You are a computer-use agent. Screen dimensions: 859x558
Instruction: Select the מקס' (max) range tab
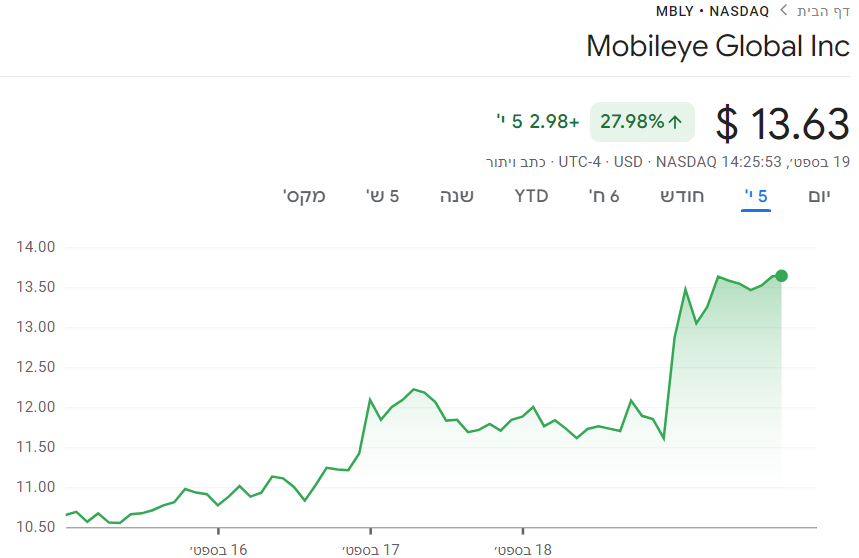(305, 196)
